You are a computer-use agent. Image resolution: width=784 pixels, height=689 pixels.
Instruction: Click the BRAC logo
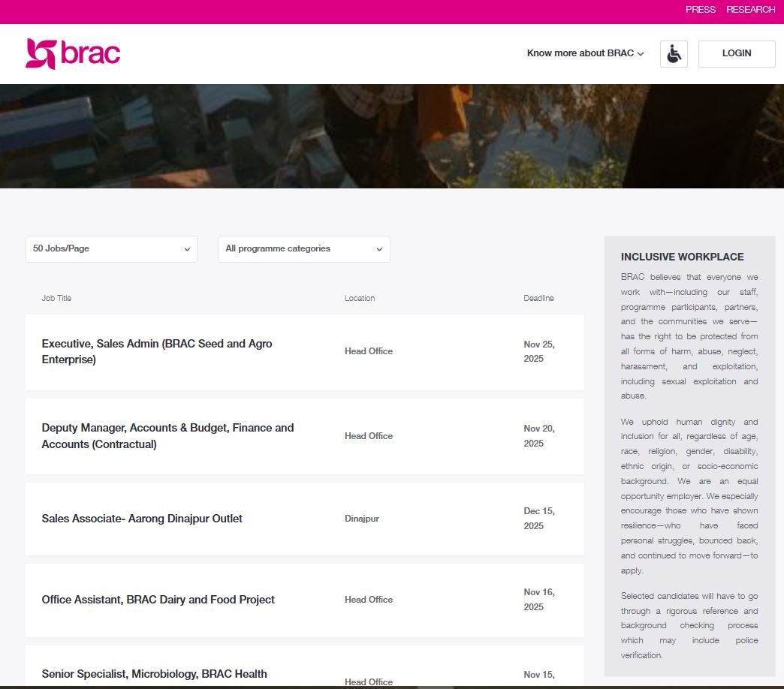(x=73, y=54)
